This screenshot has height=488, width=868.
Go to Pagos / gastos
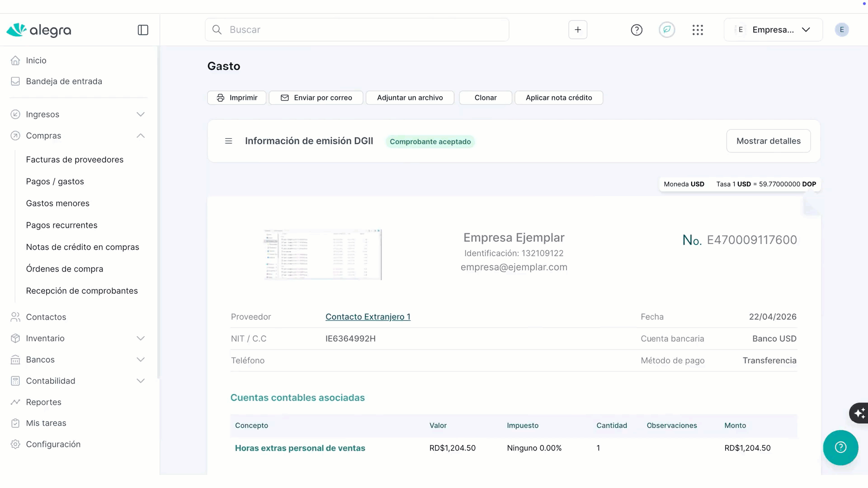[55, 181]
